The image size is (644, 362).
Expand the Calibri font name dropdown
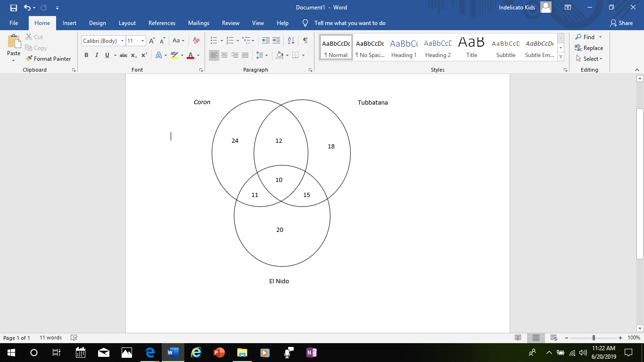click(122, 41)
